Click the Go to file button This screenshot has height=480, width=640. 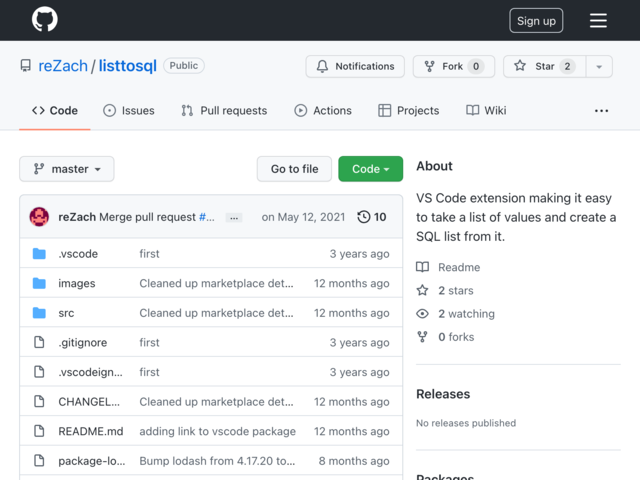coord(294,169)
